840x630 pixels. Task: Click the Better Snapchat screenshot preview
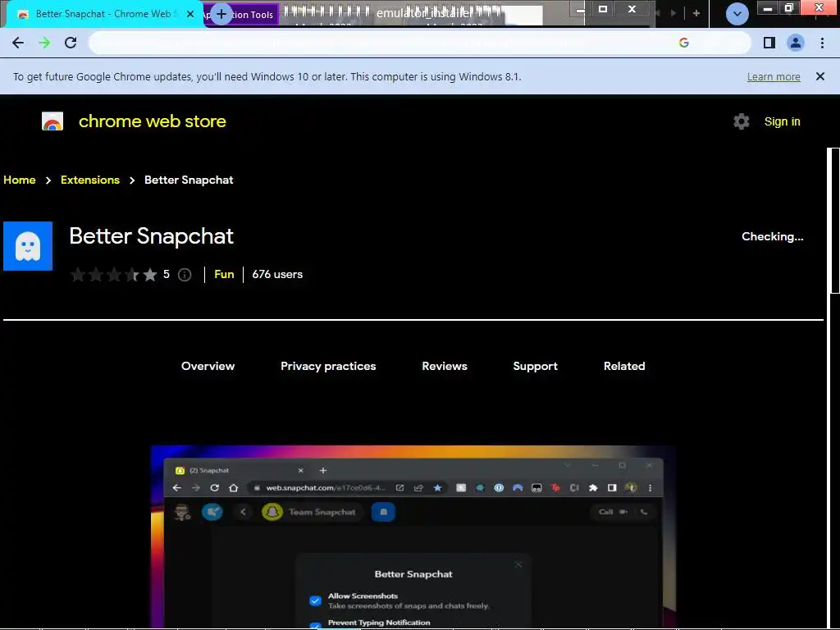click(x=413, y=536)
